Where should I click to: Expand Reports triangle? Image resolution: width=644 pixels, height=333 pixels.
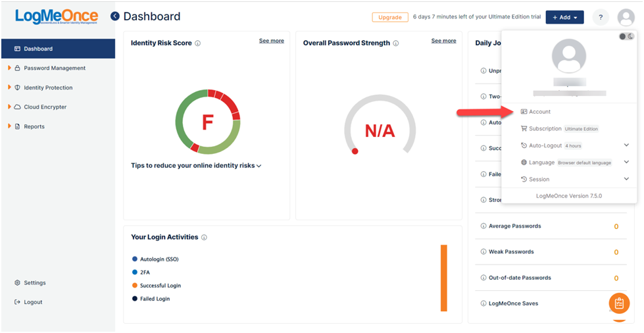pyautogui.click(x=9, y=126)
